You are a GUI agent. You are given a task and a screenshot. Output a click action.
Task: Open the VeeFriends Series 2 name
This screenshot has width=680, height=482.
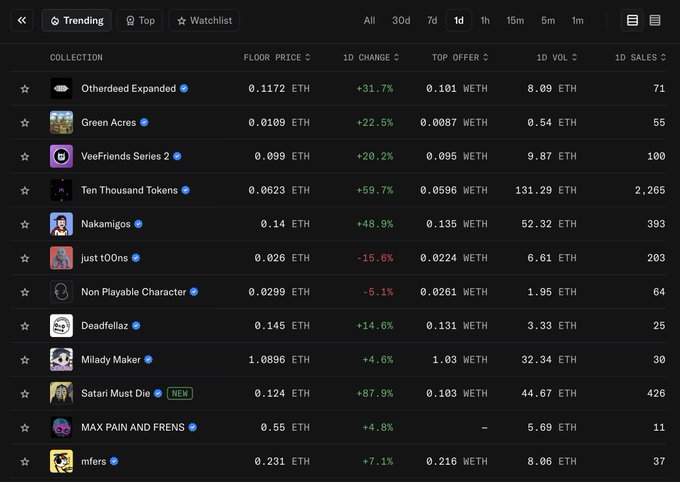(x=125, y=156)
